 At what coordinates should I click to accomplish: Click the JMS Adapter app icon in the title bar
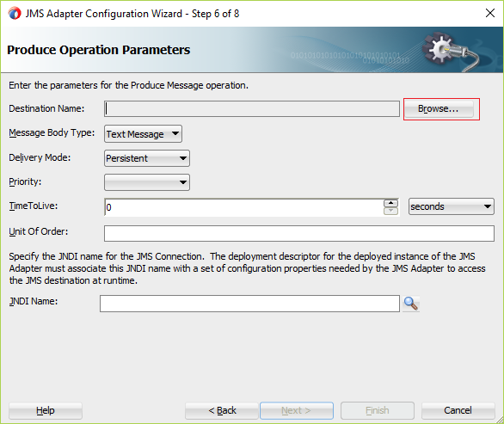pos(15,14)
